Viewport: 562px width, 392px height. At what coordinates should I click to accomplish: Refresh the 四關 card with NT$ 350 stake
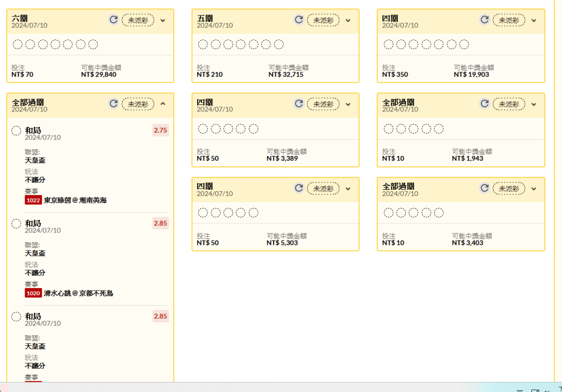(484, 20)
